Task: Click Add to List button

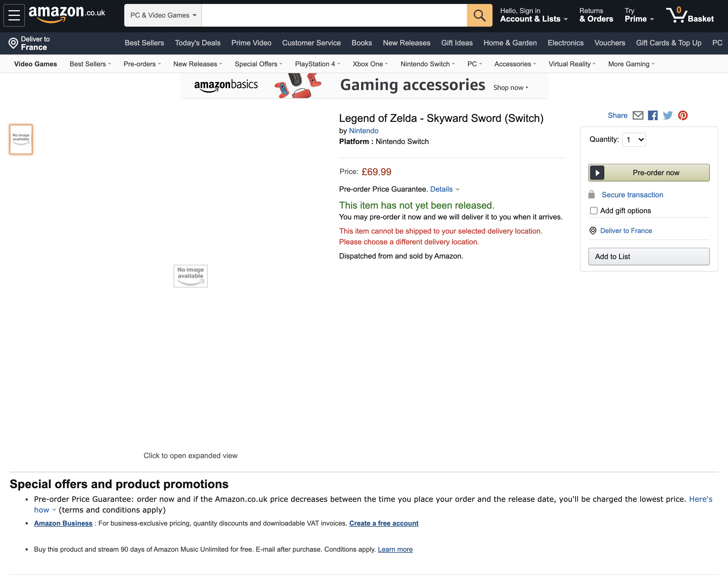Action: (x=649, y=257)
